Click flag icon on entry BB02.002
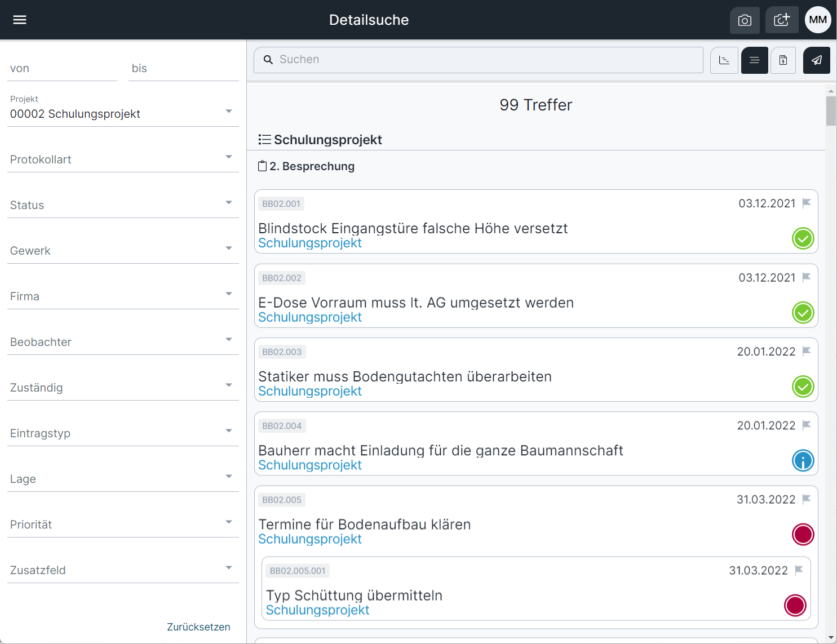This screenshot has height=644, width=837. tap(807, 277)
